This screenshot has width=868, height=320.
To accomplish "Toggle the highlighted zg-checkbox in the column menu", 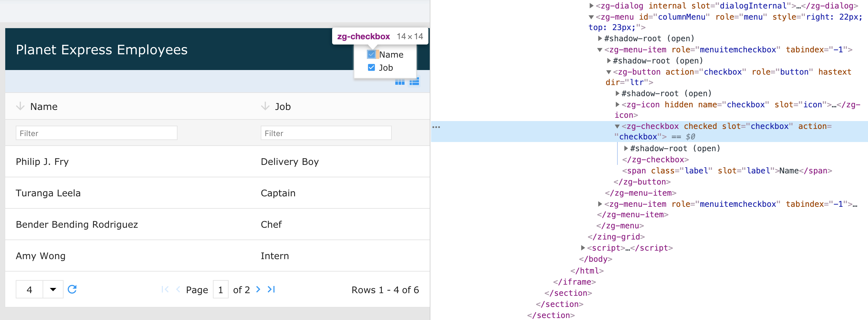I will 371,54.
